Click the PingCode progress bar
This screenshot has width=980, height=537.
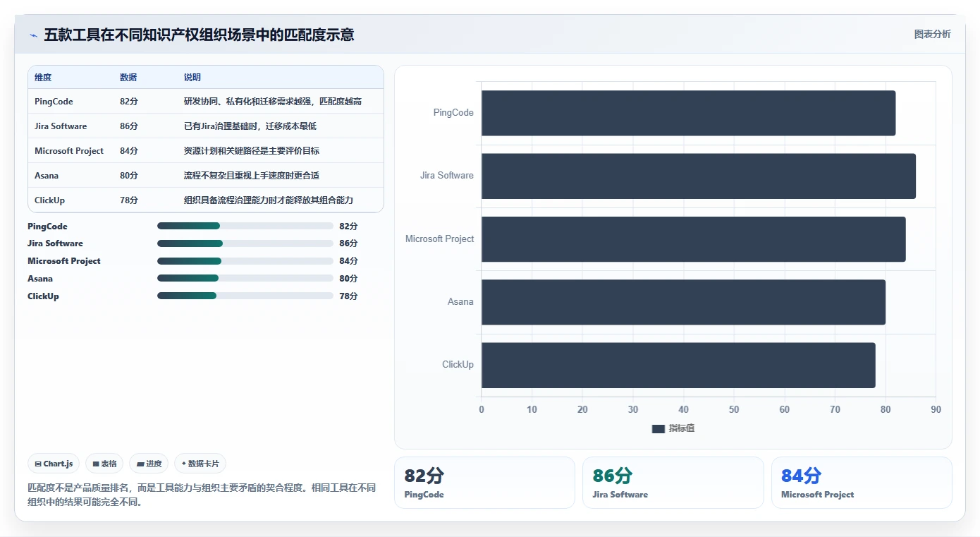(x=245, y=226)
